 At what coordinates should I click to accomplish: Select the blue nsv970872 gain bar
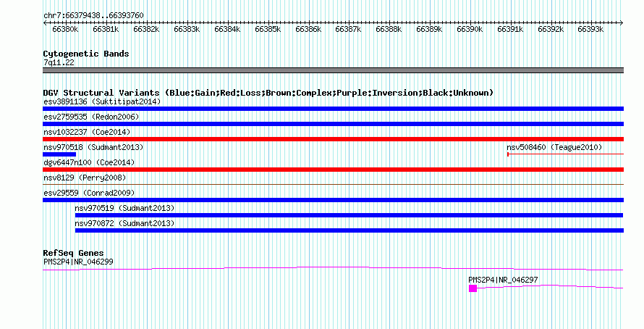click(x=349, y=230)
